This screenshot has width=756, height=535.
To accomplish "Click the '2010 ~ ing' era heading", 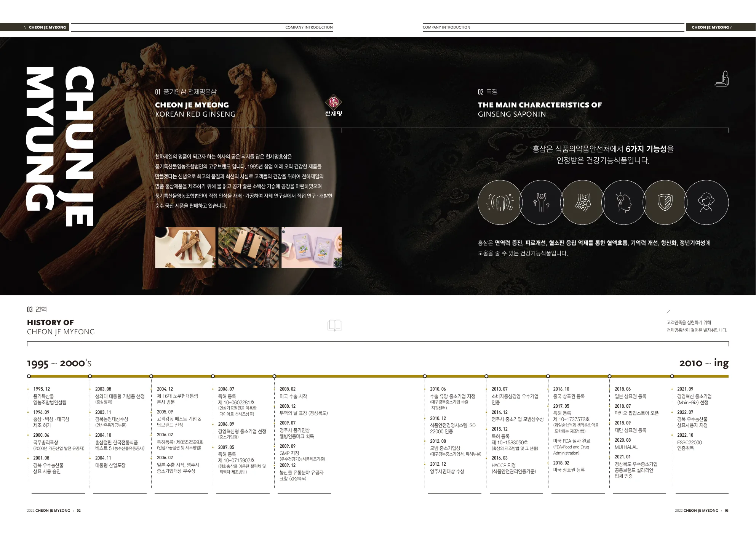I will point(704,363).
